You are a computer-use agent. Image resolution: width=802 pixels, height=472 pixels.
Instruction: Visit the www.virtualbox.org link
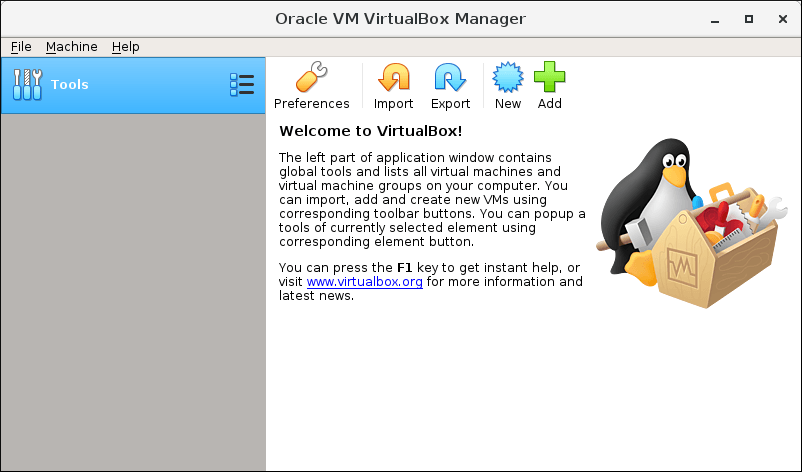(x=365, y=282)
